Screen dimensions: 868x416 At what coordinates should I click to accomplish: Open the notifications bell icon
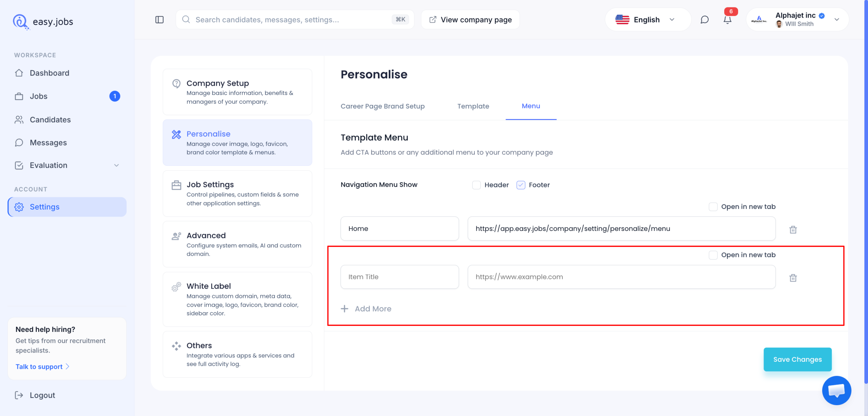point(727,20)
